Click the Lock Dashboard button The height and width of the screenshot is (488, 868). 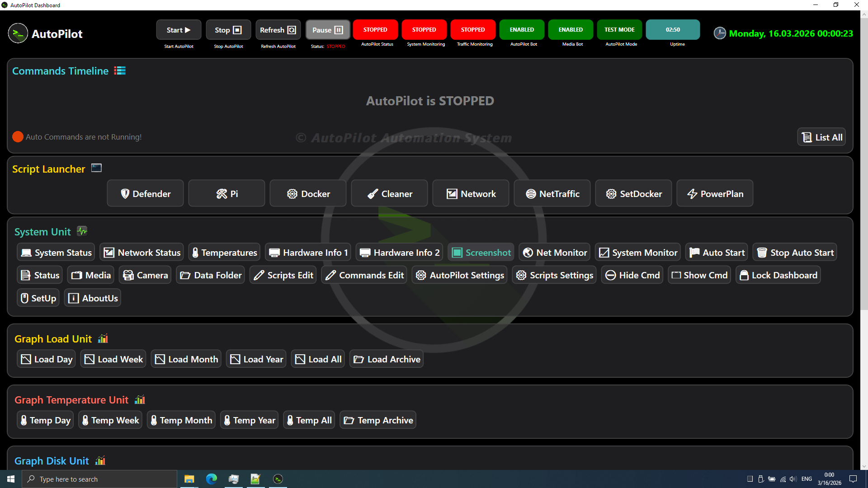[x=778, y=275]
